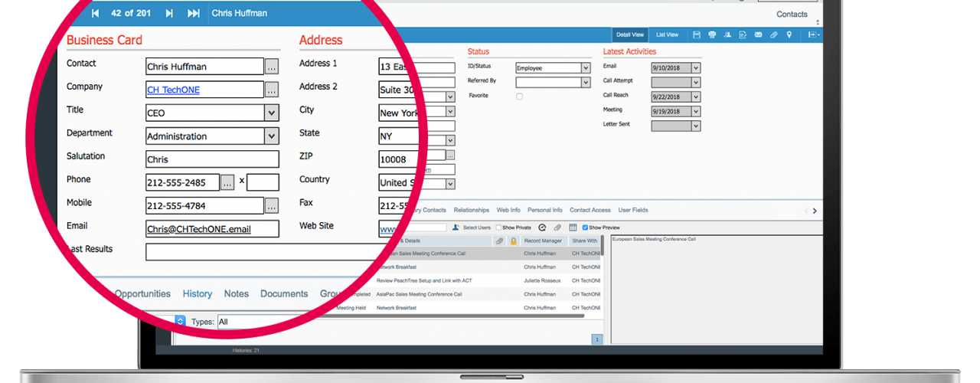The width and height of the screenshot is (980, 383).
Task: Open the Email activity date dropdown
Action: pos(696,67)
